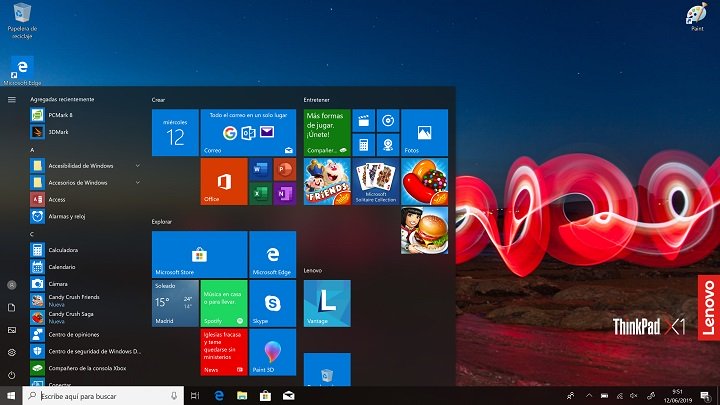The width and height of the screenshot is (720, 405).
Task: Open Access from the app list
Action: pyautogui.click(x=85, y=200)
